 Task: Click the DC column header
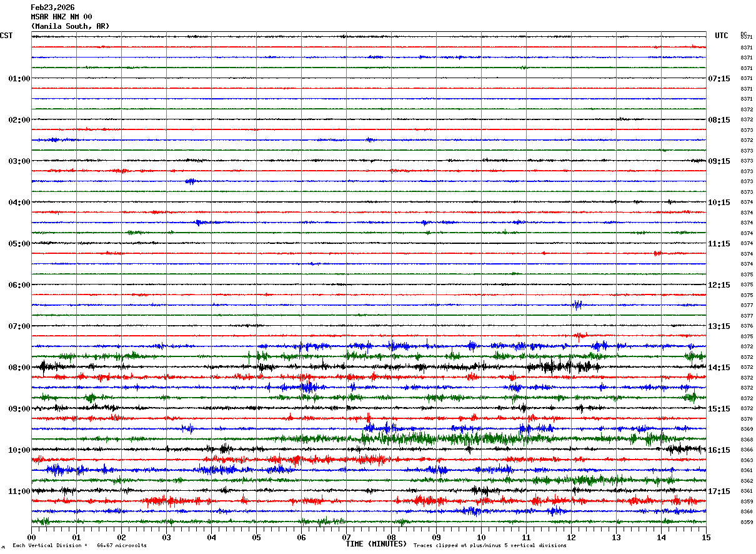coord(744,34)
